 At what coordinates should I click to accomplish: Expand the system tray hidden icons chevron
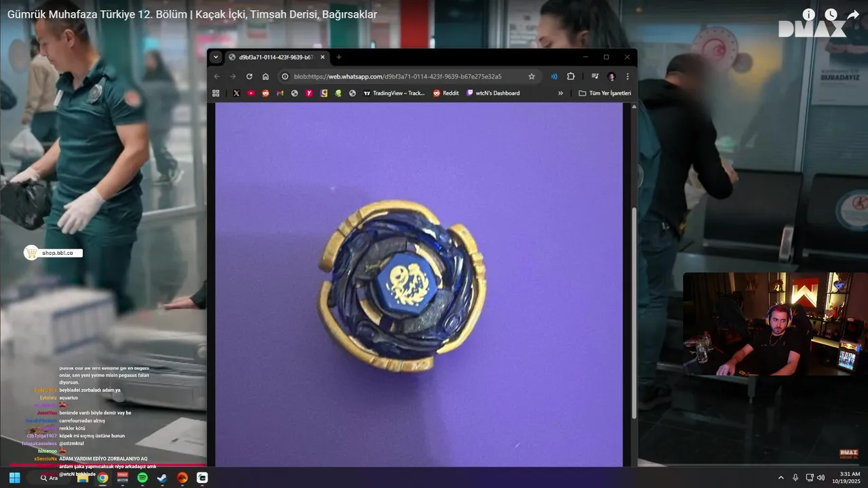pos(781,478)
